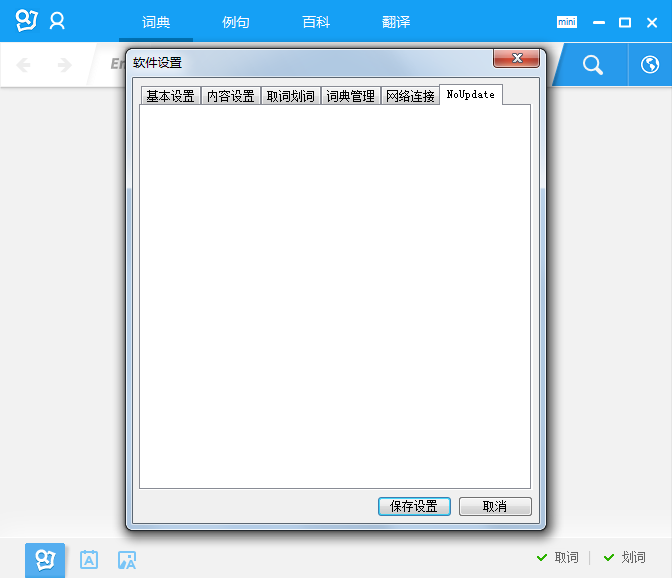
Task: Open the 词典管理 tab
Action: click(x=351, y=96)
